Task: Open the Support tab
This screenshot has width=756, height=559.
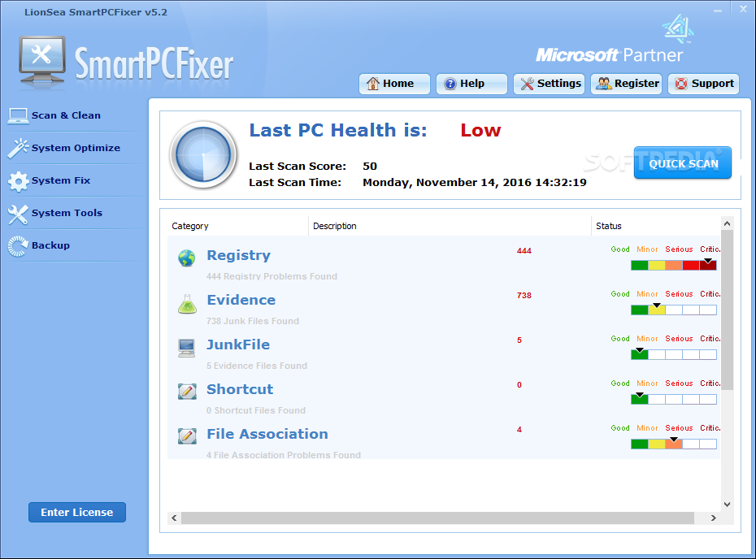Action: coord(703,84)
